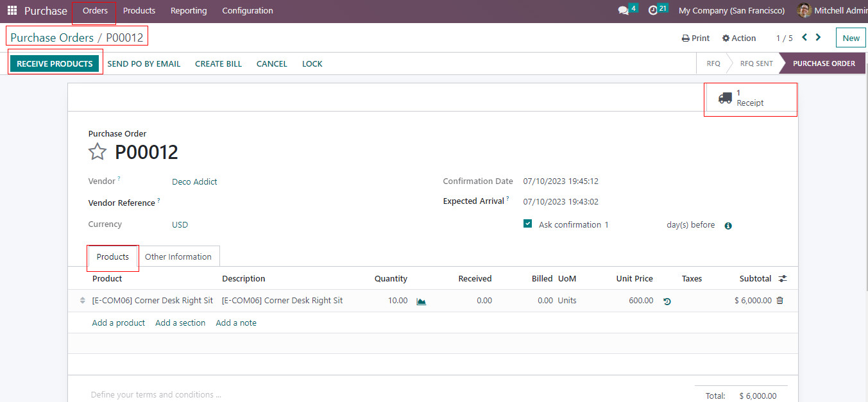Click the forecast chart icon beside quantity
The height and width of the screenshot is (402, 868).
[x=421, y=301]
